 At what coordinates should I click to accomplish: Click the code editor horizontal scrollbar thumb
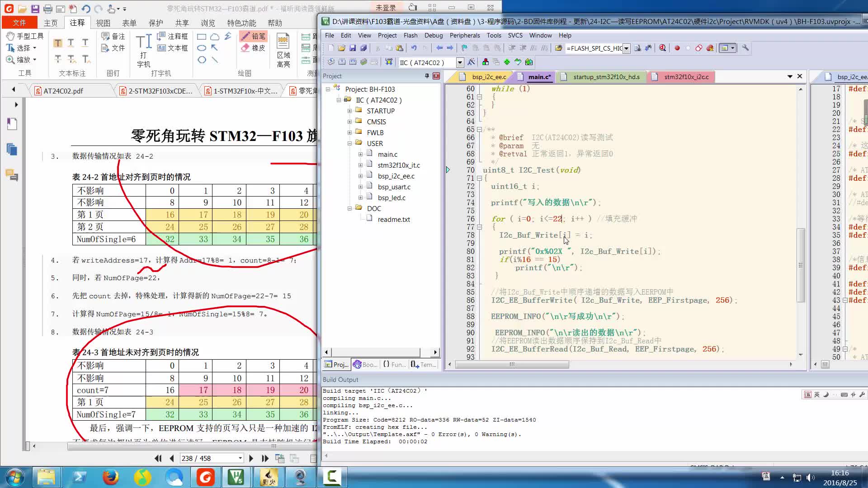pos(512,364)
